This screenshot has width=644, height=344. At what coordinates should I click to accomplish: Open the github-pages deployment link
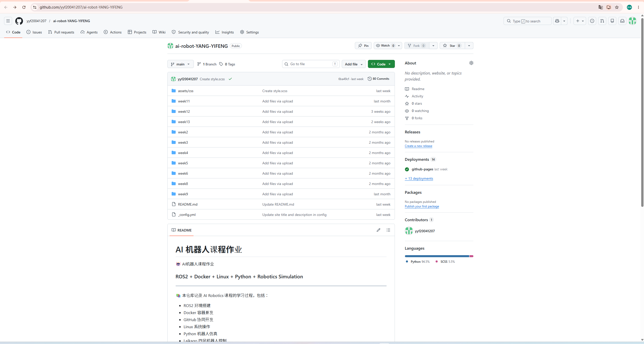point(422,169)
